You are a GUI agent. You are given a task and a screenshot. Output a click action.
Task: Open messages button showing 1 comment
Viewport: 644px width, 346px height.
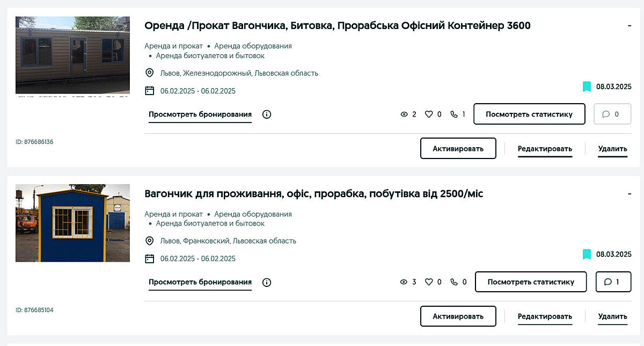tap(613, 282)
